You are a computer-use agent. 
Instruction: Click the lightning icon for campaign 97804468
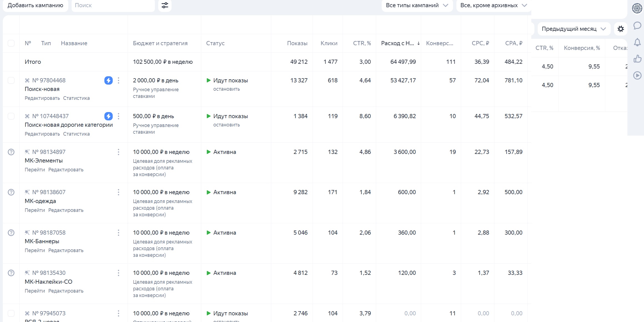click(108, 80)
